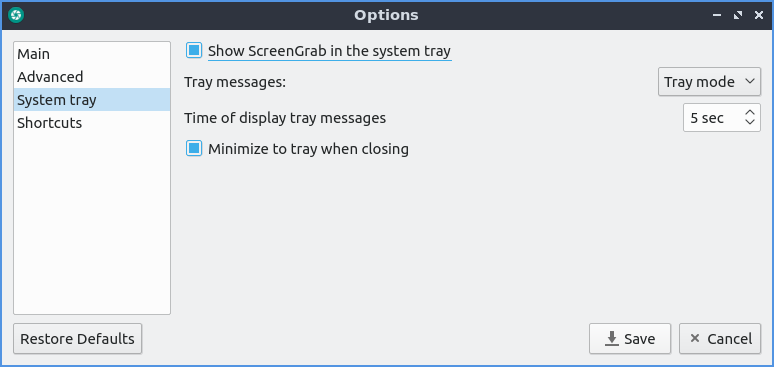Click the Show ScreenGrab in the system tray label
The image size is (774, 367).
pyautogui.click(x=329, y=51)
